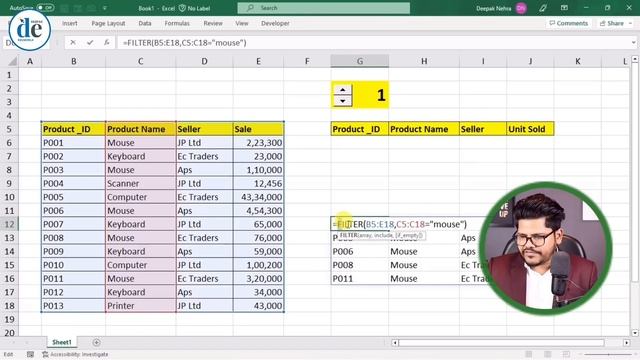The image size is (640, 360).
Task: Select column B header
Action: coord(73,61)
